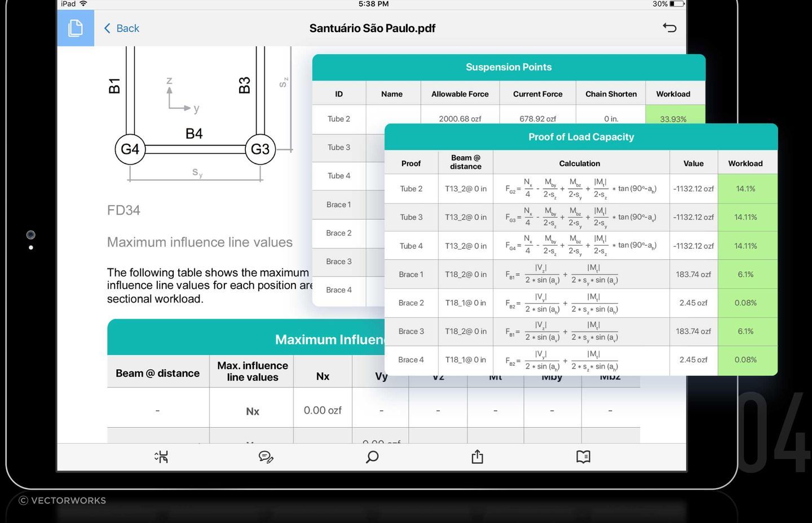812x523 pixels.
Task: Tap the undo arrow icon
Action: click(x=669, y=28)
